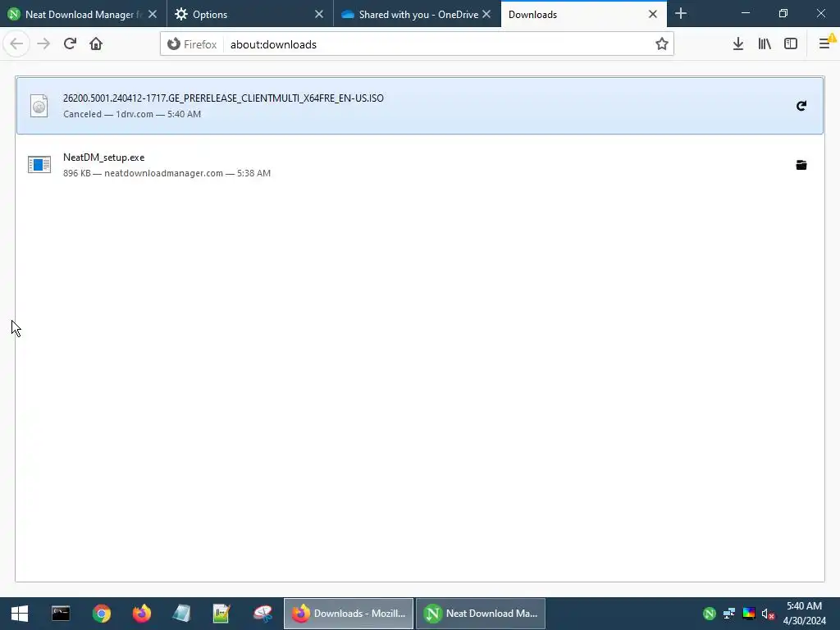Retry the canceled ISO download
840x630 pixels.
[x=801, y=106]
